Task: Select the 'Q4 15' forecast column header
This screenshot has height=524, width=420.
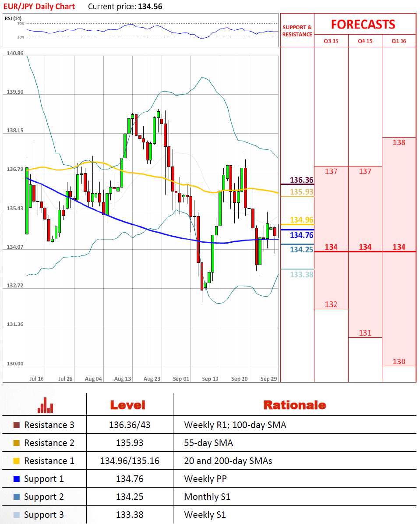Action: (x=365, y=41)
